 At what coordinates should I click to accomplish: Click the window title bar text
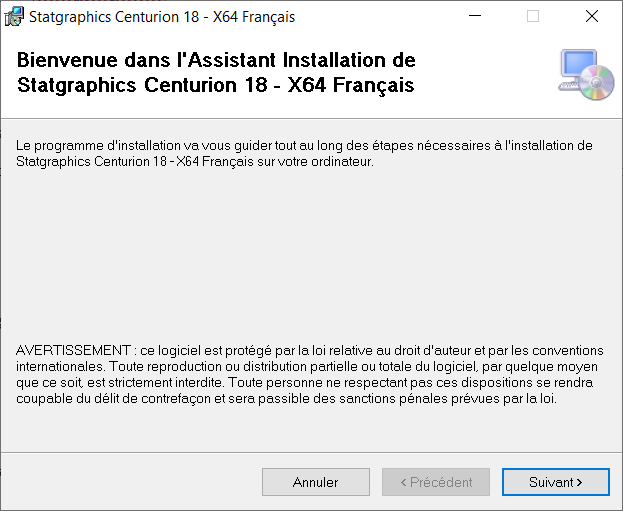click(x=162, y=17)
